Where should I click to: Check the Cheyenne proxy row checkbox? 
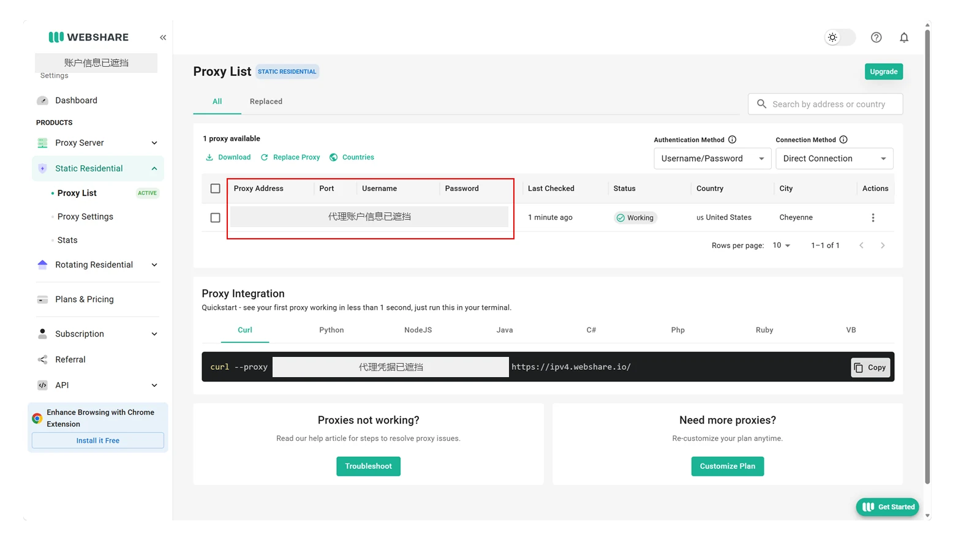point(215,217)
